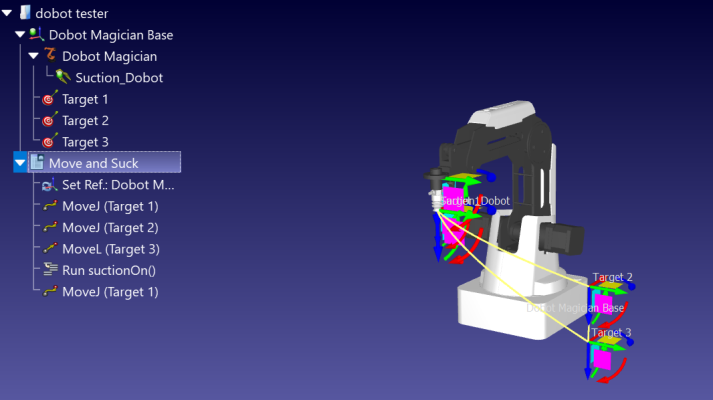Screen dimensions: 713x400
Task: Select the last MoveJ (Target 1) instruction
Action: 110,291
